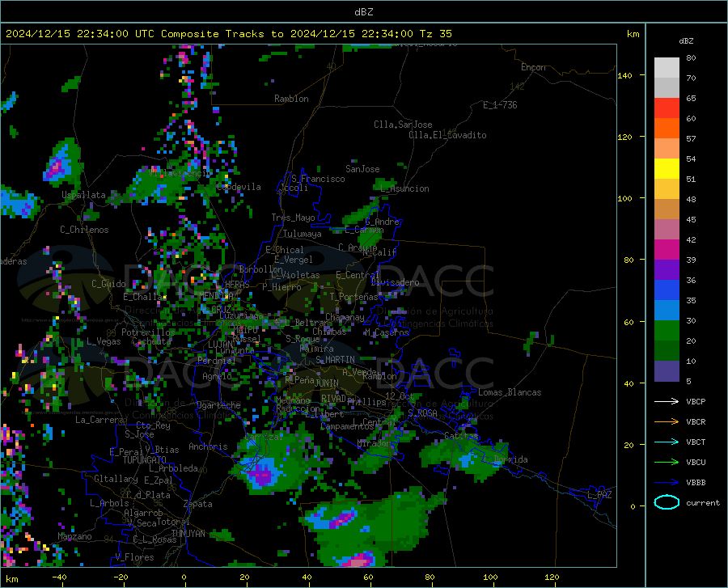
Task: Click the 'Clla.El_Cavadito' map label
Action: point(447,135)
